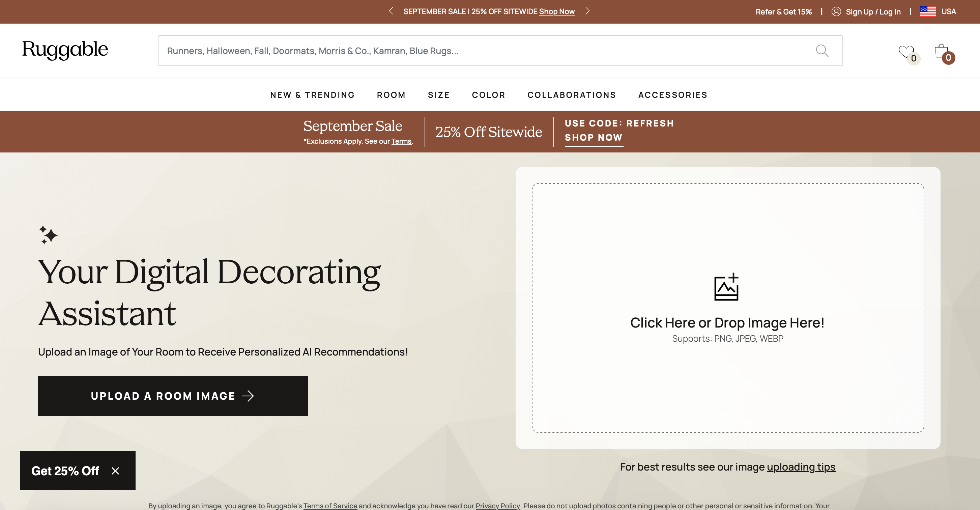Open the Room menu
The image size is (980, 510).
pos(391,95)
